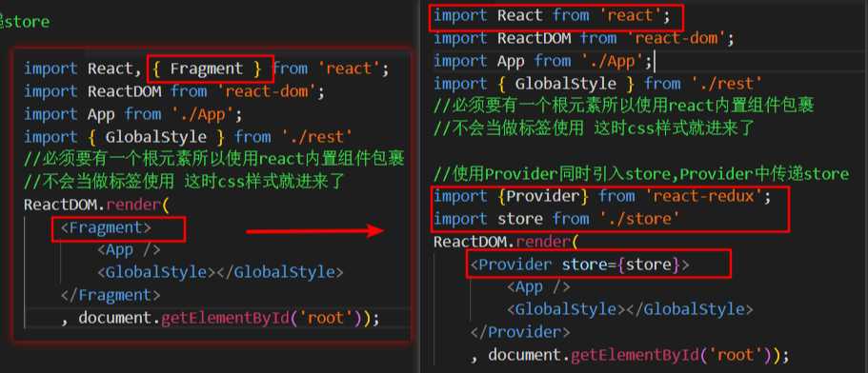This screenshot has height=373, width=868.
Task: Click '<GlobalStyle></GlobalStyle>' inside the Fragment block
Action: pyautogui.click(x=220, y=272)
